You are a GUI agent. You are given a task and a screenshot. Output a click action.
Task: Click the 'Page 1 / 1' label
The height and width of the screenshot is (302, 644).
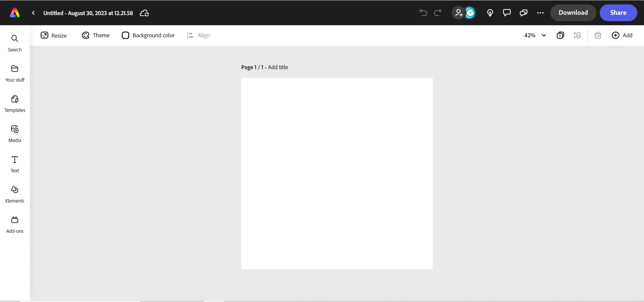(252, 67)
